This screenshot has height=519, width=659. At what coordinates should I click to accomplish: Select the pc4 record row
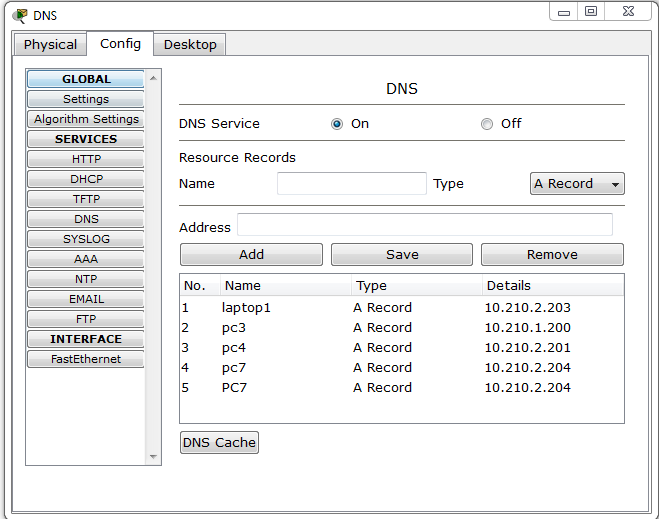pyautogui.click(x=402, y=348)
